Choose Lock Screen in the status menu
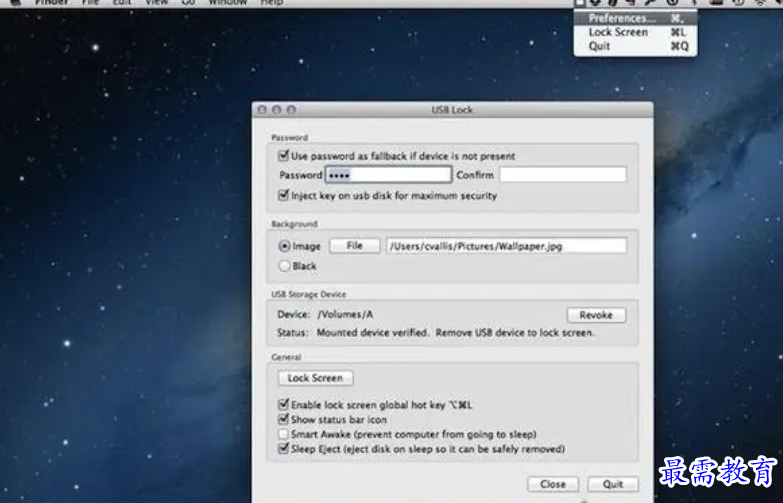Viewport: 783px width, 503px height. (x=635, y=32)
